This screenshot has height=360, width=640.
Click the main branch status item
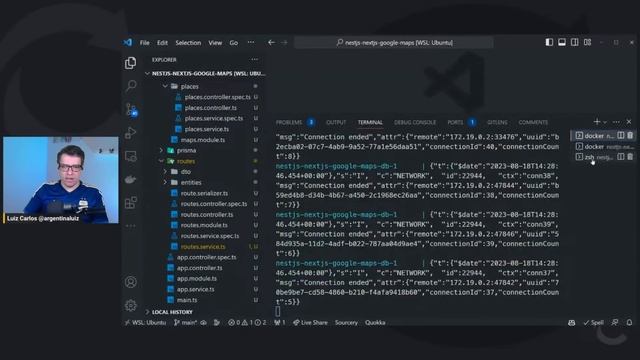pyautogui.click(x=186, y=322)
